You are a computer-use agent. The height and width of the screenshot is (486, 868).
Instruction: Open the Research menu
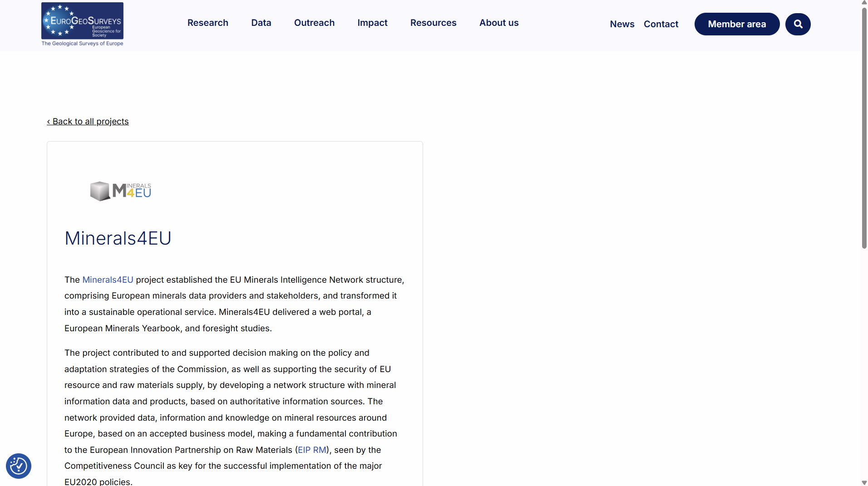pos(207,23)
